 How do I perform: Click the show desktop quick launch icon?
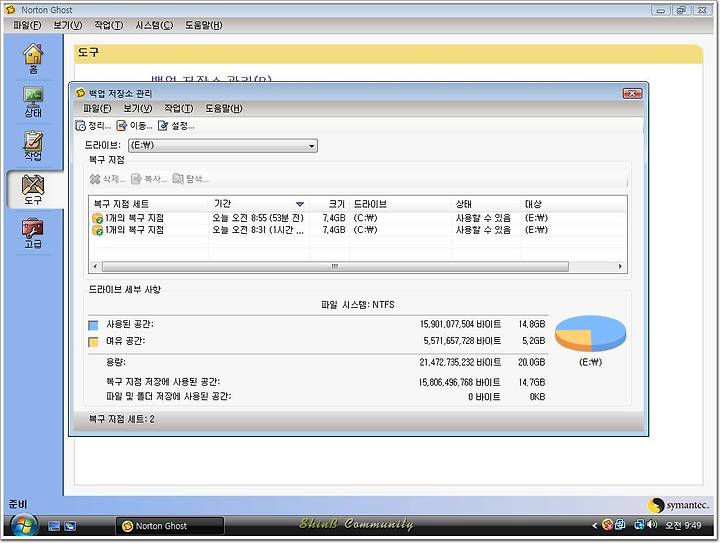click(x=54, y=526)
